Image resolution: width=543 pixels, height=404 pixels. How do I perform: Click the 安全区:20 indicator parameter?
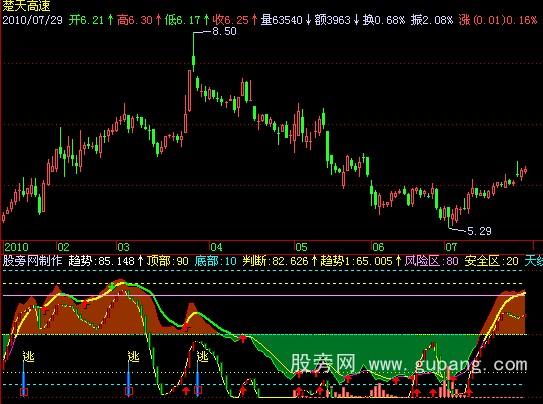pyautogui.click(x=492, y=261)
